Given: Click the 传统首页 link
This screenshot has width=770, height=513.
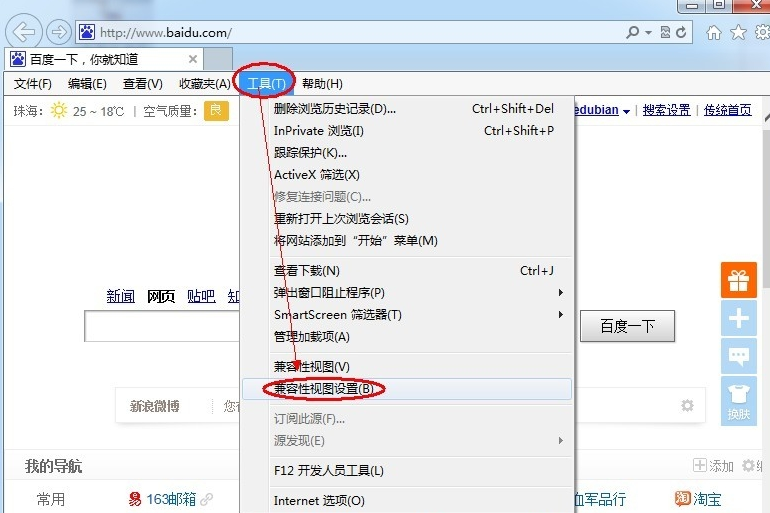Looking at the screenshot, I should [x=728, y=110].
